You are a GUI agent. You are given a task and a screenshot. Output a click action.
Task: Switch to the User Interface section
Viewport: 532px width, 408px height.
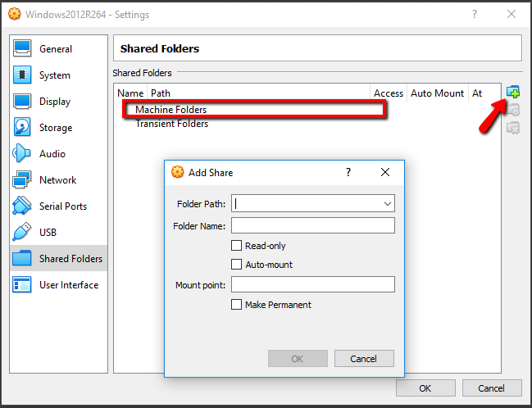(68, 285)
